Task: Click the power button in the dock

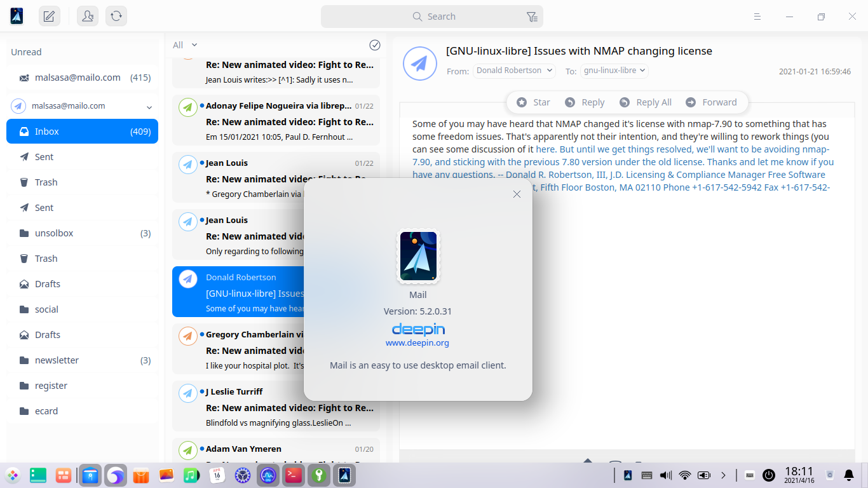Action: click(x=769, y=475)
